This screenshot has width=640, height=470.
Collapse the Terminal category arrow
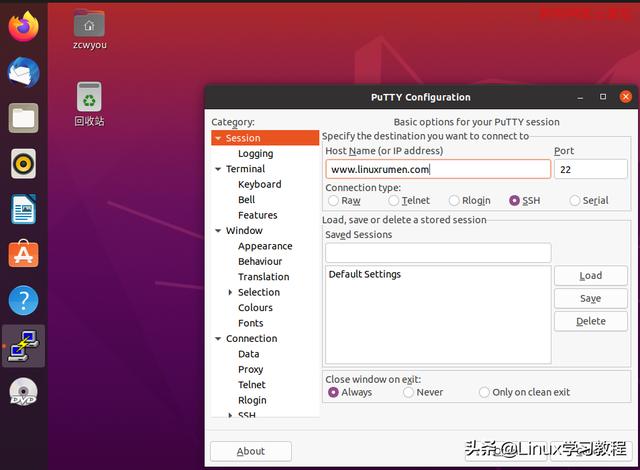pyautogui.click(x=218, y=169)
